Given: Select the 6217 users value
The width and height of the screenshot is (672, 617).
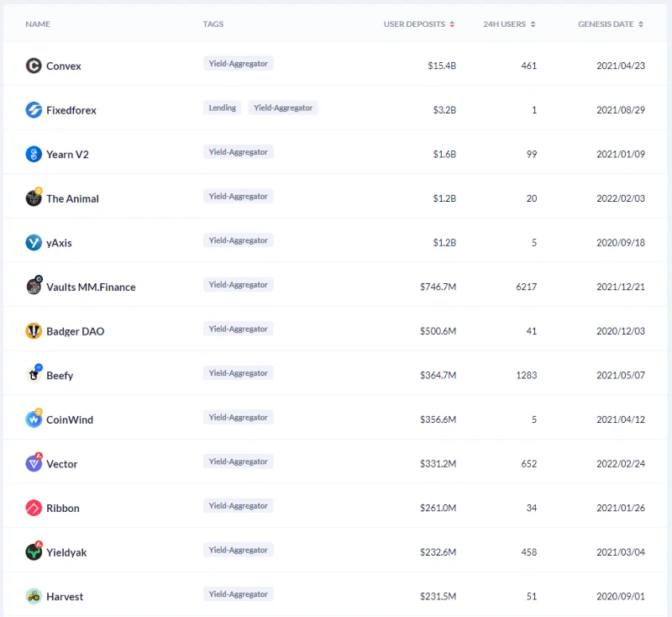Looking at the screenshot, I should click(527, 287).
